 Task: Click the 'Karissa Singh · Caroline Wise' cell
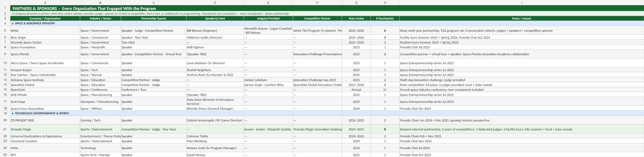[268, 85]
